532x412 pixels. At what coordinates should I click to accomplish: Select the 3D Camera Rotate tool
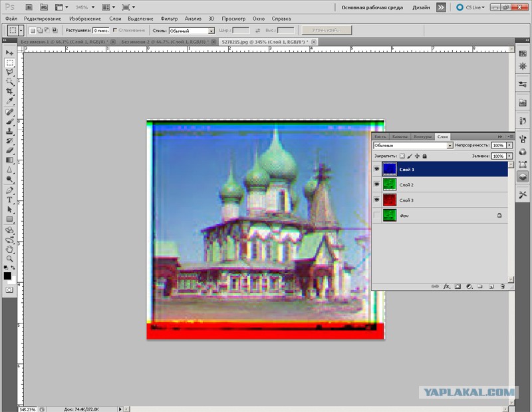9,240
